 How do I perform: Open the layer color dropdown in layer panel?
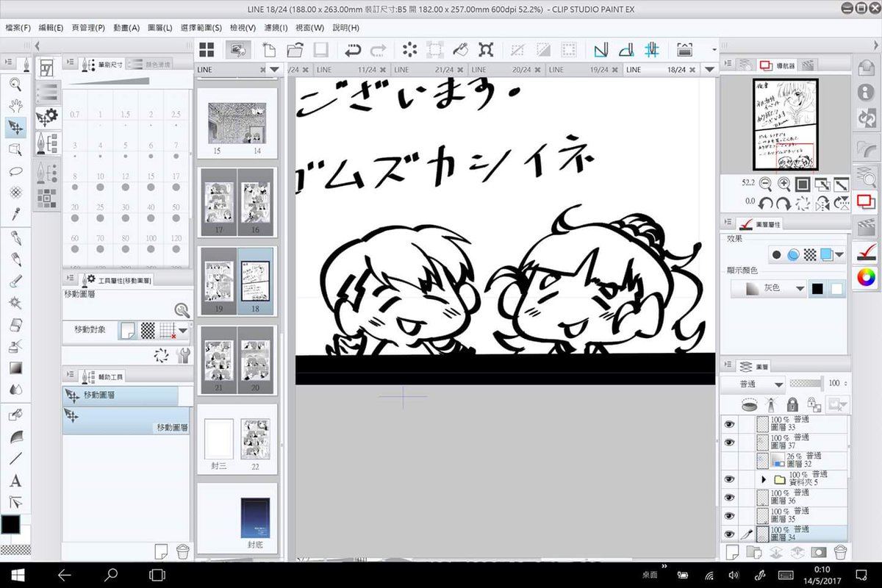pyautogui.click(x=839, y=404)
